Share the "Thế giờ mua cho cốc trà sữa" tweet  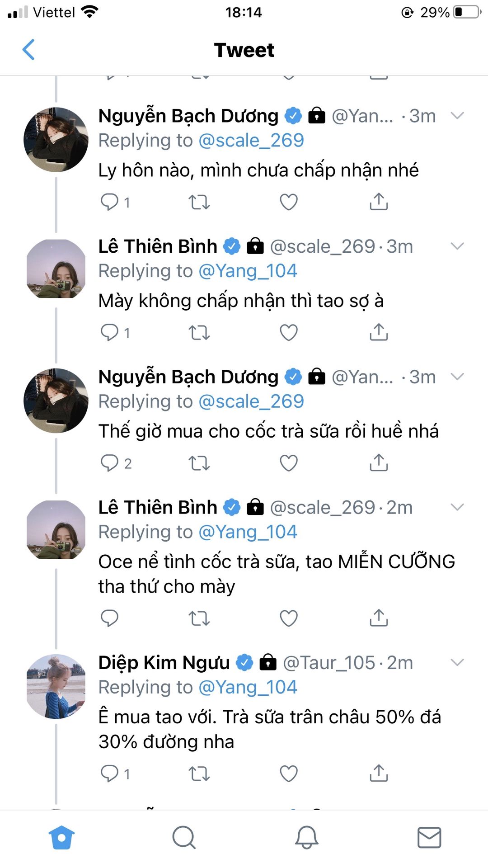[379, 463]
